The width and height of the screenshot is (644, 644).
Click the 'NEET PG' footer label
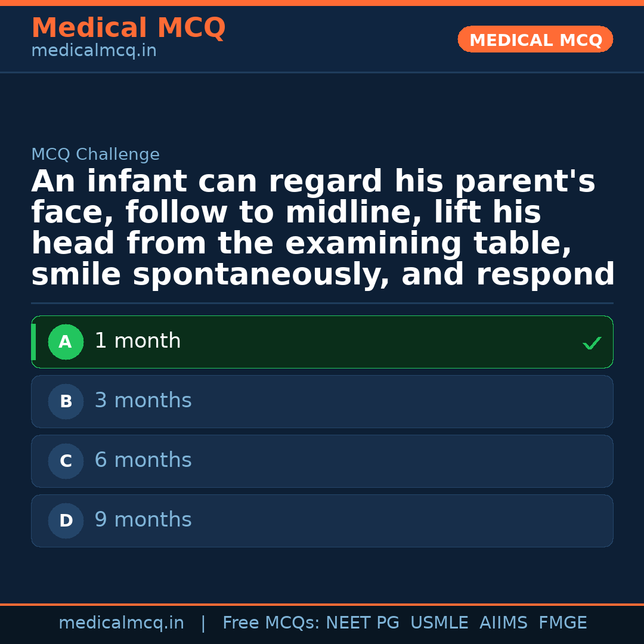[x=362, y=623]
